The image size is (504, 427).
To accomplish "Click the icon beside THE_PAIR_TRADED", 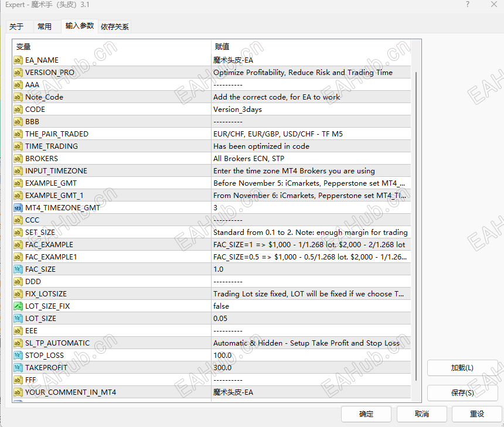I will tap(18, 134).
